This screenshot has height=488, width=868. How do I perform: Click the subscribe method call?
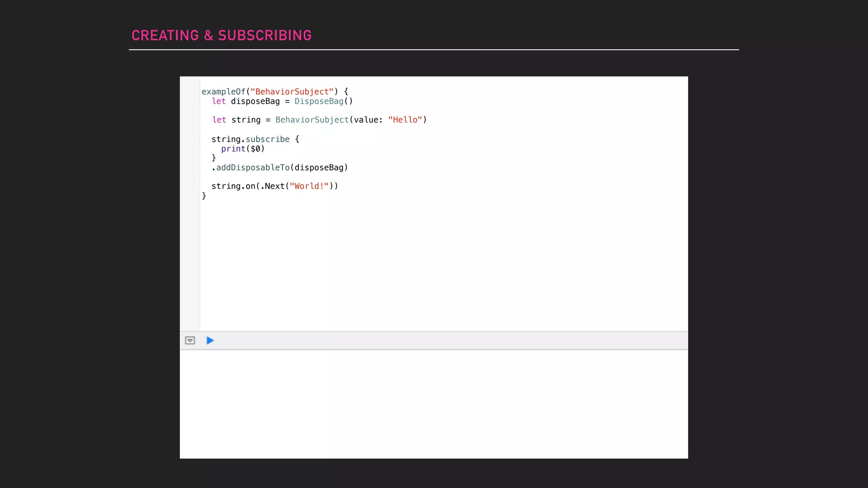(x=267, y=139)
